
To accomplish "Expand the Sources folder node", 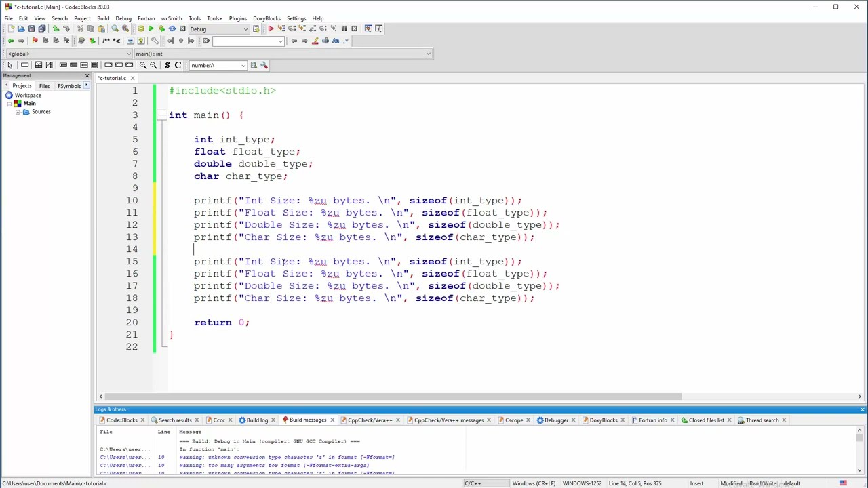I will point(18,112).
